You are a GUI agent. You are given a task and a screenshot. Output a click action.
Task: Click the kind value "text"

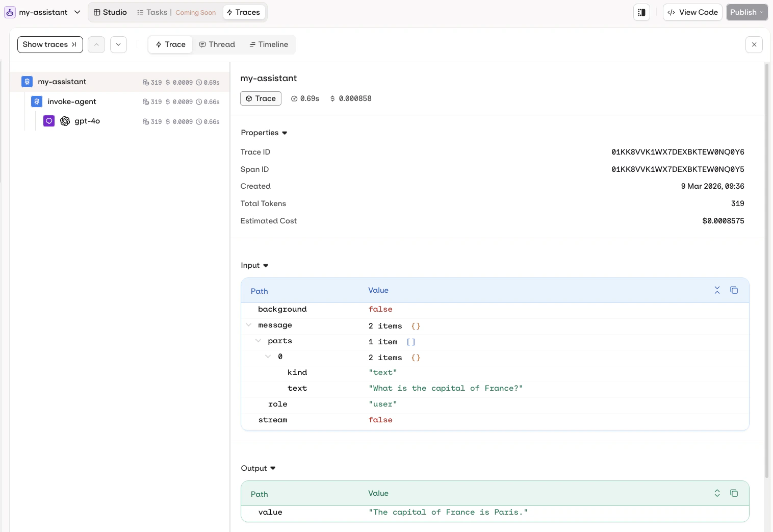click(382, 372)
